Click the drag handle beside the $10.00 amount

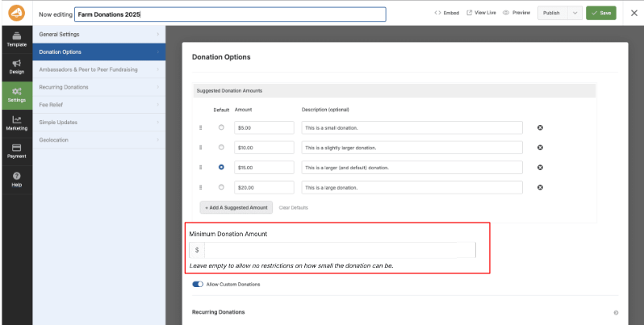[x=201, y=148]
